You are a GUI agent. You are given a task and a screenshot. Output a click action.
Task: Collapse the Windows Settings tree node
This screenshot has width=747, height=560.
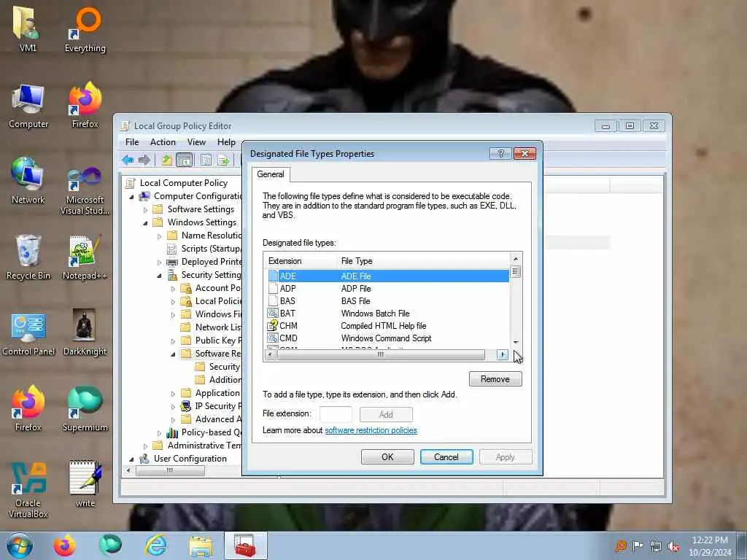click(x=146, y=223)
